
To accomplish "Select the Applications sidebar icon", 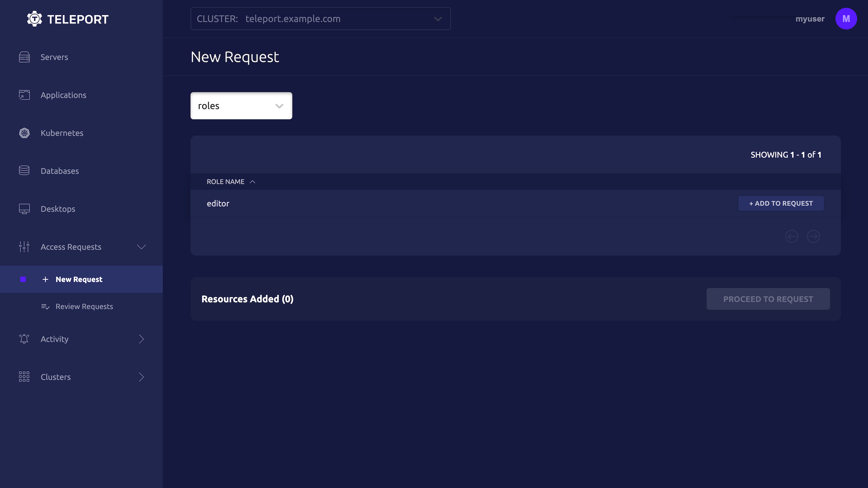I will [24, 95].
